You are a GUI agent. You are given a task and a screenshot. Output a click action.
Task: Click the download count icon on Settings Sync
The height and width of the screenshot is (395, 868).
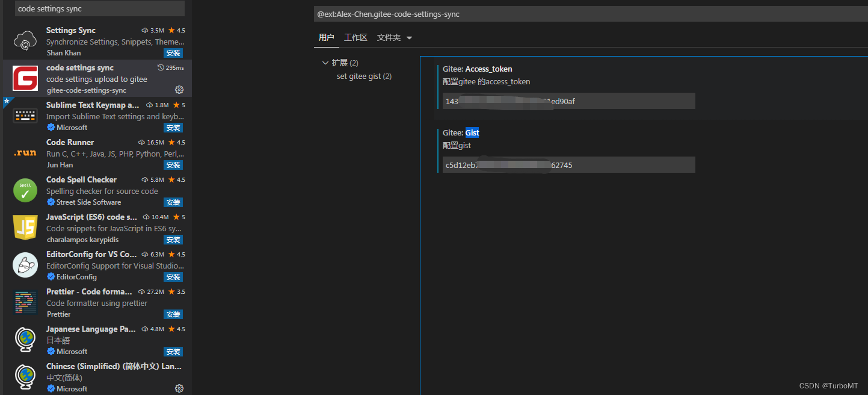[145, 30]
